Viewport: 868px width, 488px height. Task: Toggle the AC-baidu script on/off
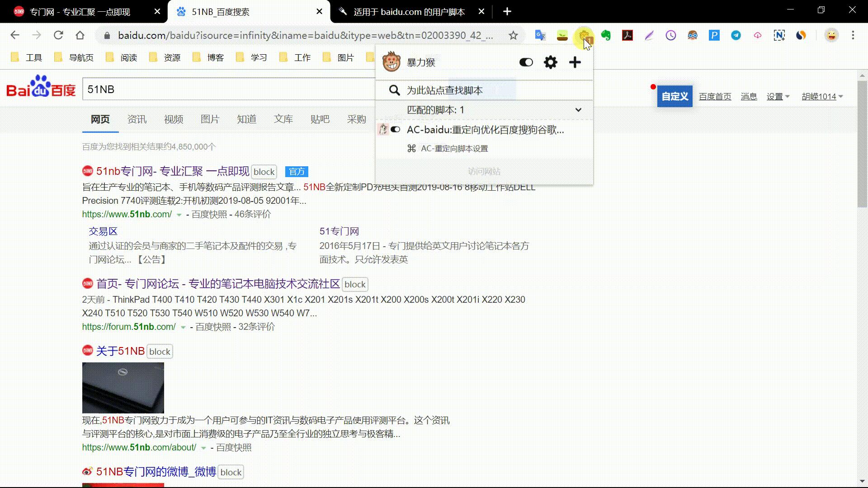(396, 130)
